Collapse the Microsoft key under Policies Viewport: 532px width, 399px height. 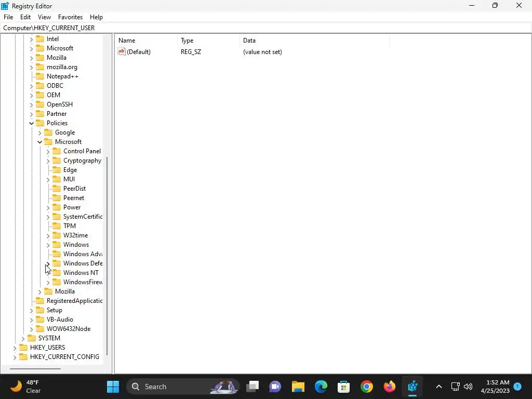pos(39,142)
